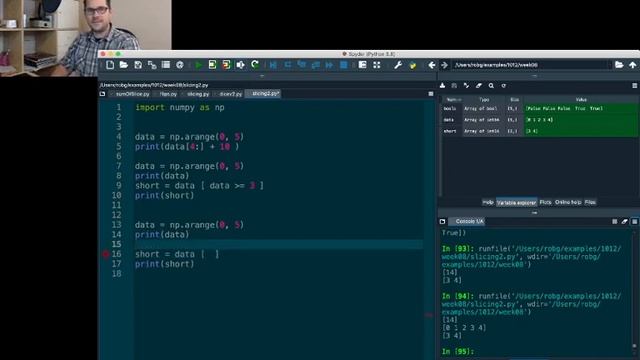
Task: Run cell and advance to next
Action: pos(226,65)
